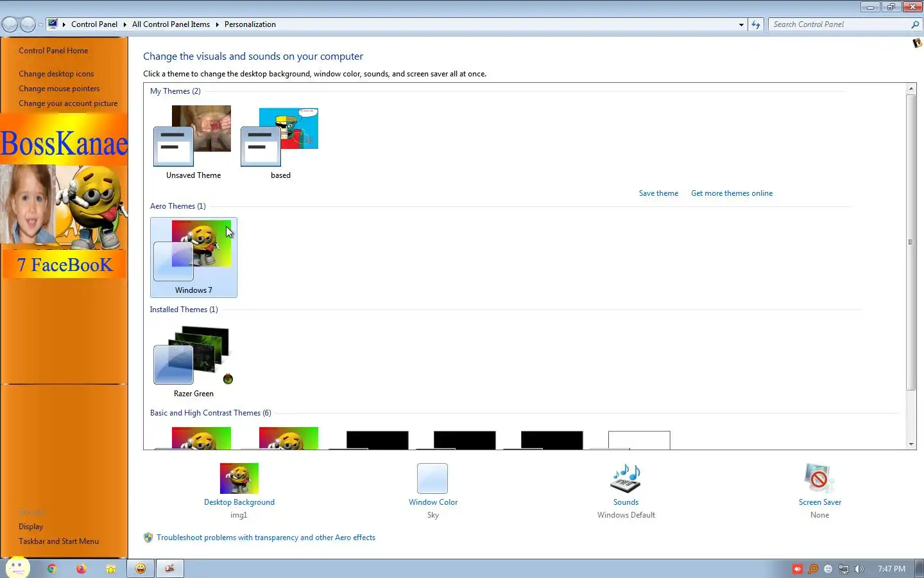Click the 'Aero Themes (1)' heading
This screenshot has width=924, height=578.
click(x=178, y=206)
